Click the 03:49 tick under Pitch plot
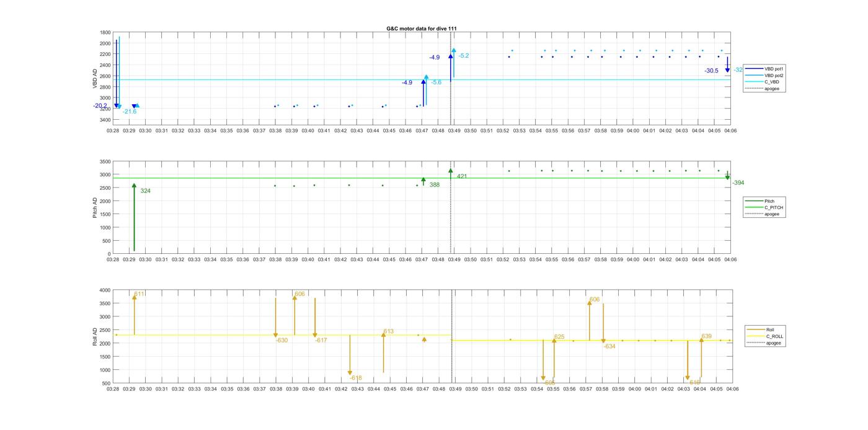 [454, 260]
